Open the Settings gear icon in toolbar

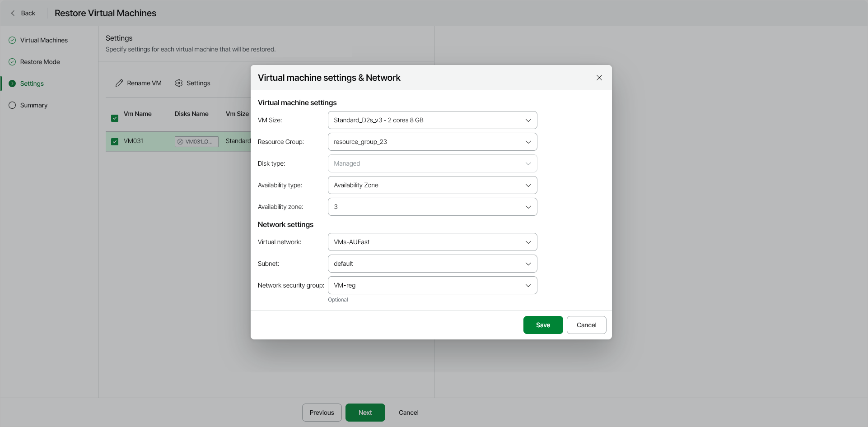[x=179, y=83]
